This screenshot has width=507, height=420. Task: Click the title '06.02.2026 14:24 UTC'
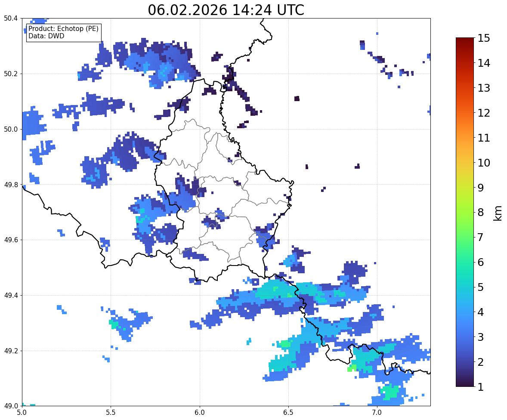226,10
